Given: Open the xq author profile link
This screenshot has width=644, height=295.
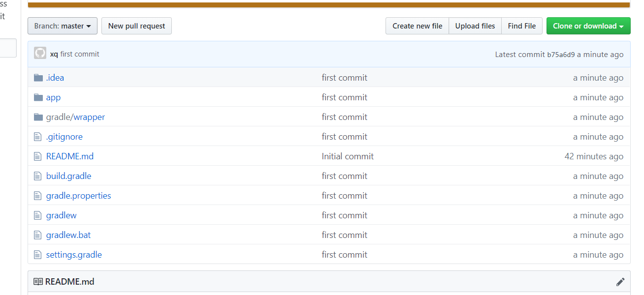Looking at the screenshot, I should click(x=54, y=54).
